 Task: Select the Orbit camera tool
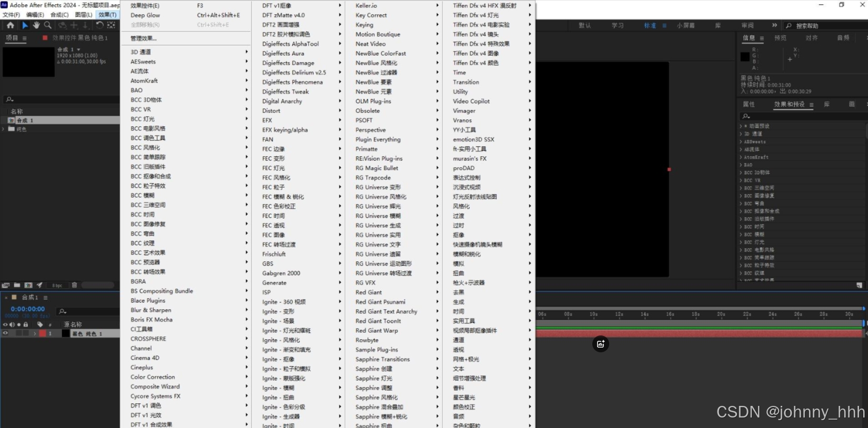click(x=62, y=25)
